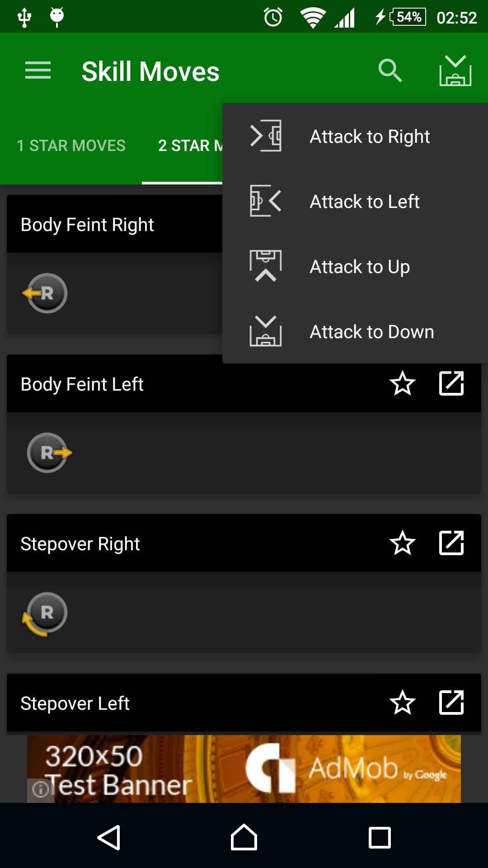This screenshot has height=868, width=488.
Task: Switch to 1 Star Moves tab
Action: [x=71, y=146]
